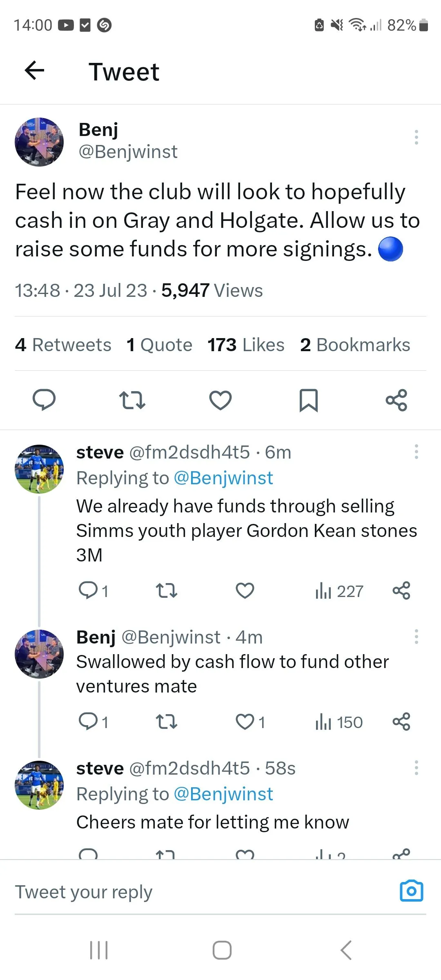Bookmark the main tweet

(308, 400)
